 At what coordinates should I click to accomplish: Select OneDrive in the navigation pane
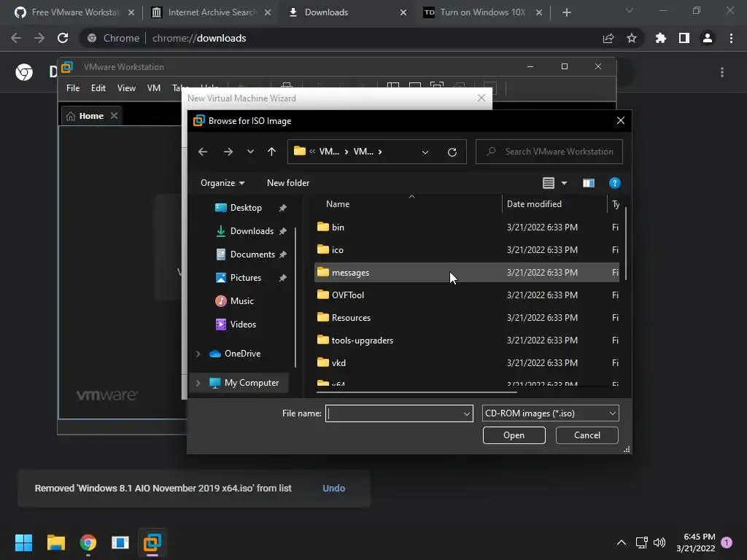click(x=242, y=354)
